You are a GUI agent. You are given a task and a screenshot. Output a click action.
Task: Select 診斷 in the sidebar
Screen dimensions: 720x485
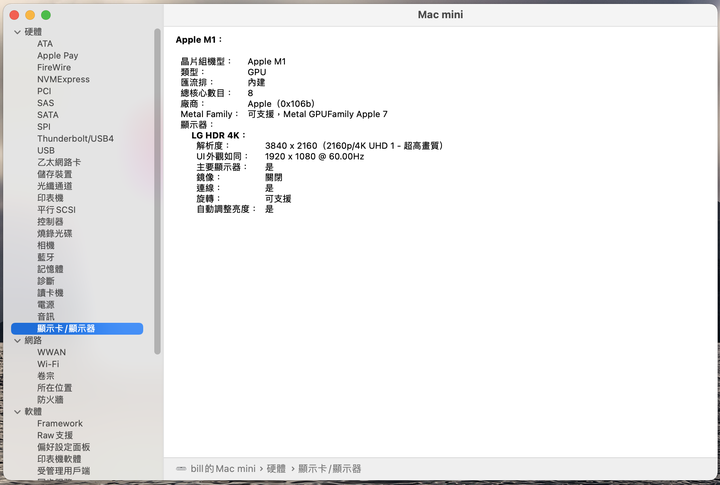click(x=46, y=281)
